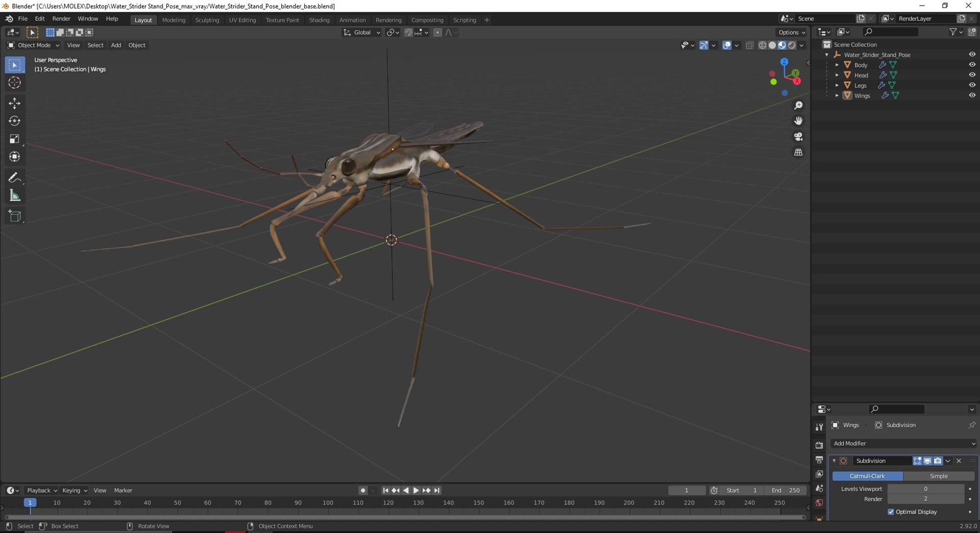Adjust the Render levels value field
This screenshot has width=980, height=533.
[x=925, y=499]
